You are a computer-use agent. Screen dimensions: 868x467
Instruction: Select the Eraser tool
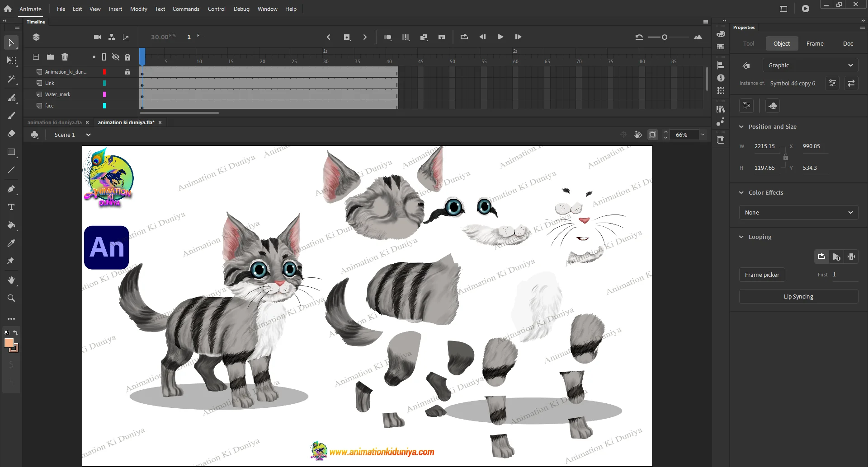[x=11, y=134]
